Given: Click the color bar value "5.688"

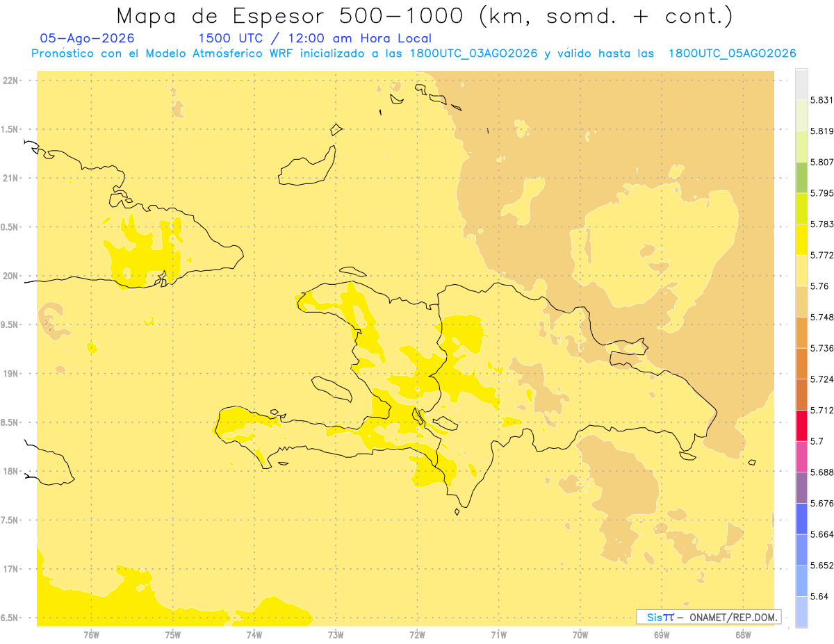Looking at the screenshot, I should pyautogui.click(x=821, y=472).
